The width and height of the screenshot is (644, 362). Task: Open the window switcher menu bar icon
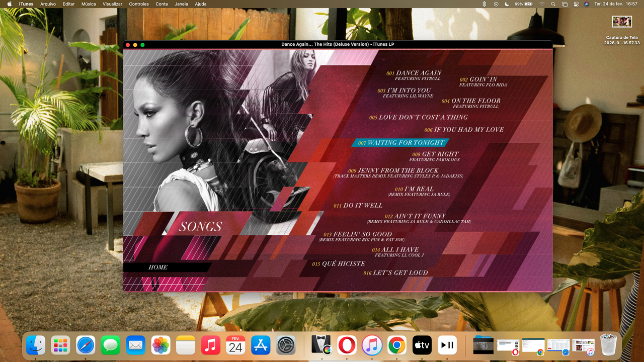click(x=565, y=4)
